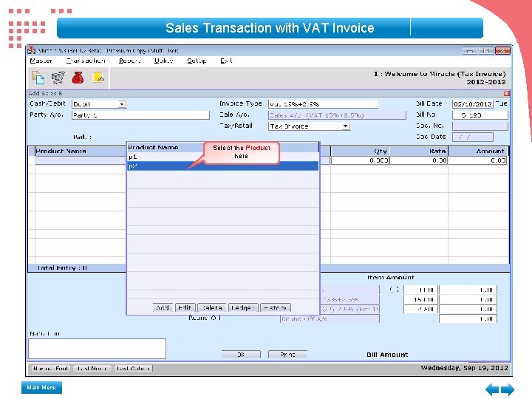Go to previous slide with left arrow
Image resolution: width=532 pixels, height=399 pixels.
[x=492, y=389]
